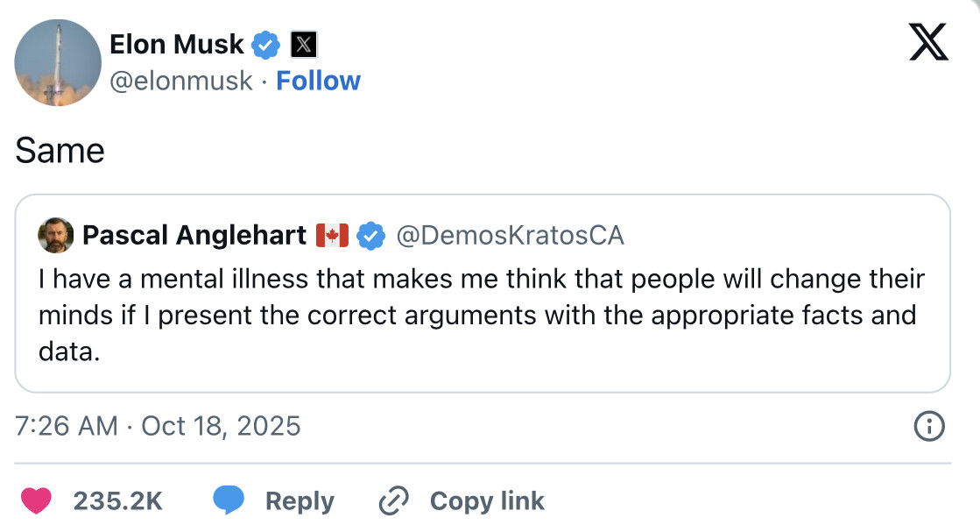Click the verified badge in quoted tweet
Screen dimensions: 980x525
click(x=373, y=235)
